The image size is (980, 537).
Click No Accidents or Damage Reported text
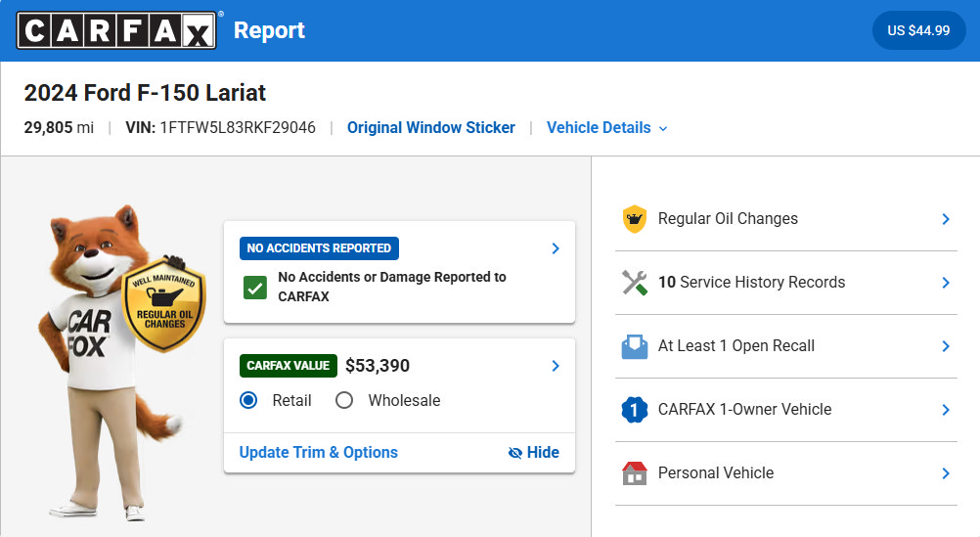click(392, 287)
